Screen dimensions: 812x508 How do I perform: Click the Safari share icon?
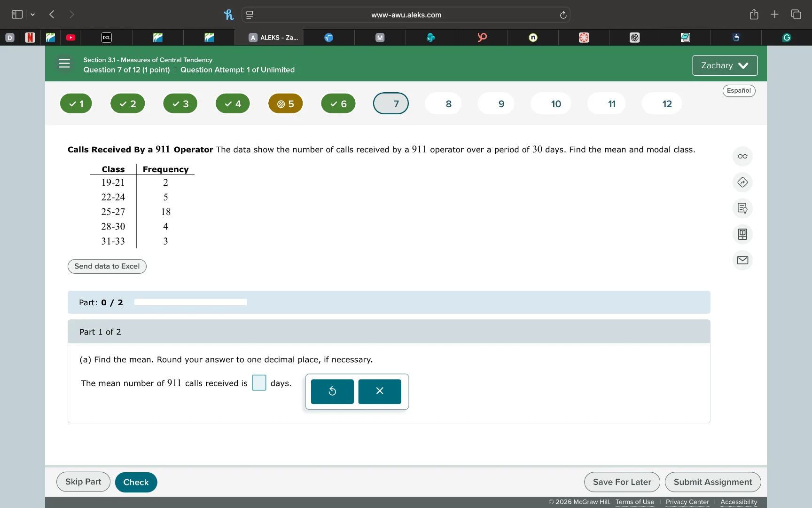pos(754,15)
